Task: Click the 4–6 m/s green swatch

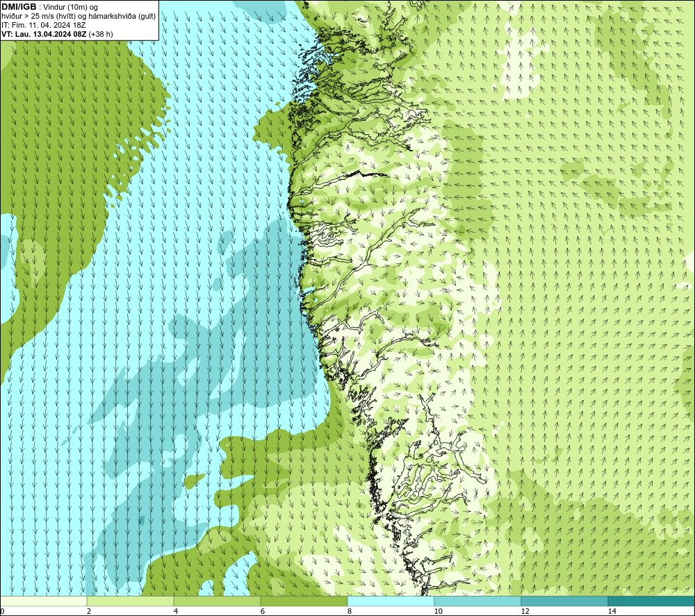Action: 217,601
